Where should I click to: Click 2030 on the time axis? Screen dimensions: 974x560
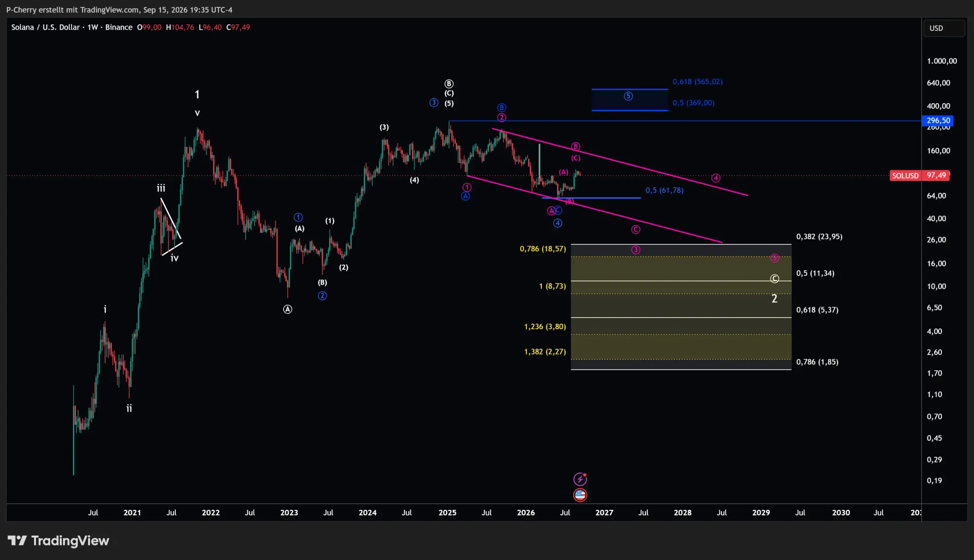tap(841, 513)
